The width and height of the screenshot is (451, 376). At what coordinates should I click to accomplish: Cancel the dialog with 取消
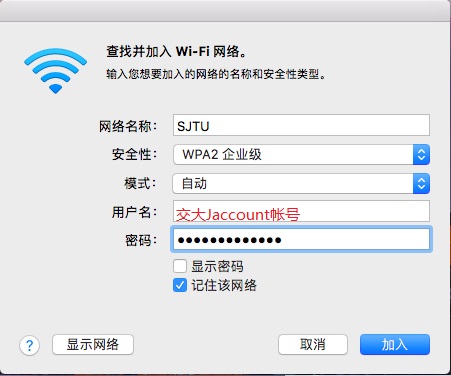pyautogui.click(x=313, y=345)
